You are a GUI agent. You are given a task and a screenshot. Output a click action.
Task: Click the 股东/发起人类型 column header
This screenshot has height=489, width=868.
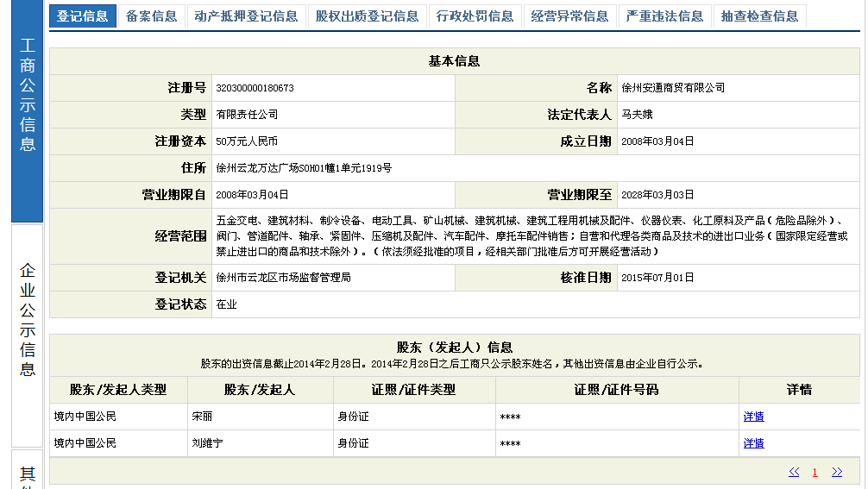(x=118, y=390)
